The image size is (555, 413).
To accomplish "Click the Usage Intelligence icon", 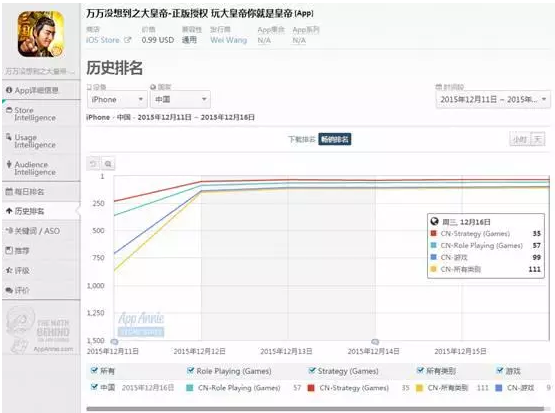I will 9,137.
